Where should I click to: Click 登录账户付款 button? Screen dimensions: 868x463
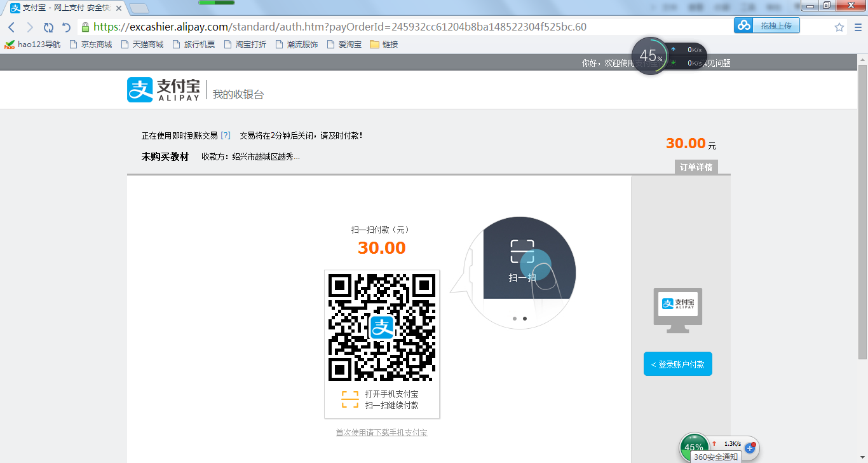click(x=677, y=364)
